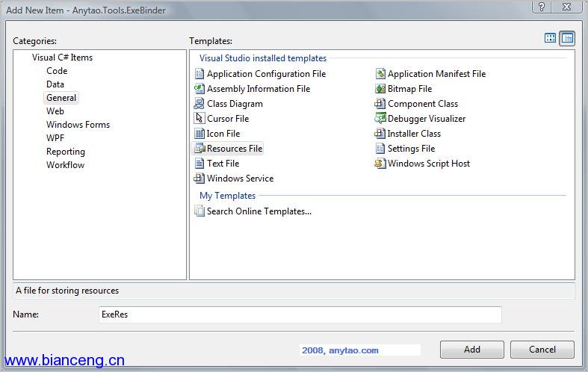
Task: Pick the Bitmap File label
Action: [409, 89]
